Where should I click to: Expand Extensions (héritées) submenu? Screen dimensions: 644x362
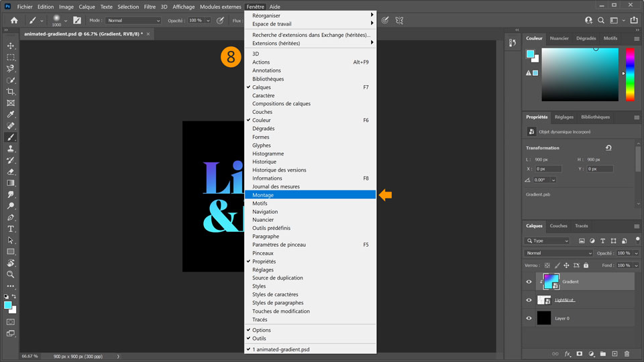click(310, 43)
